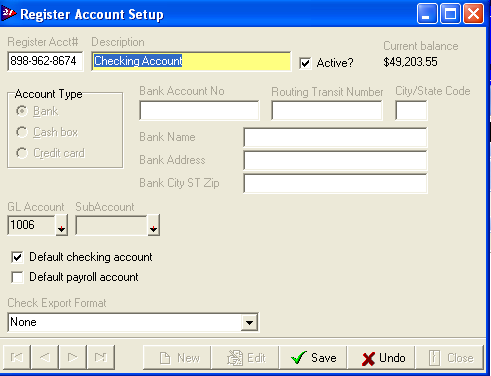Click the Close button in bottom toolbar
The width and height of the screenshot is (491, 376).
449,358
